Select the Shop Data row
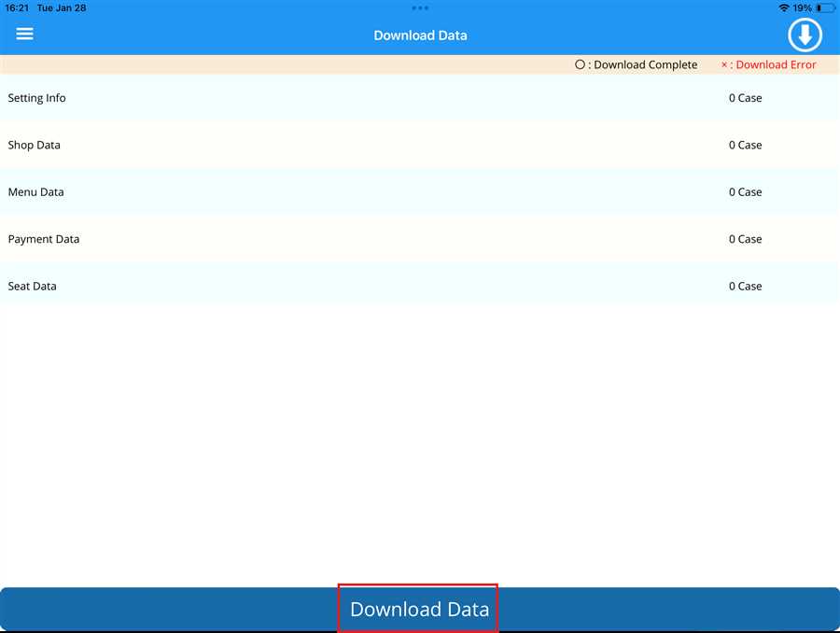This screenshot has width=840, height=633. [x=35, y=145]
